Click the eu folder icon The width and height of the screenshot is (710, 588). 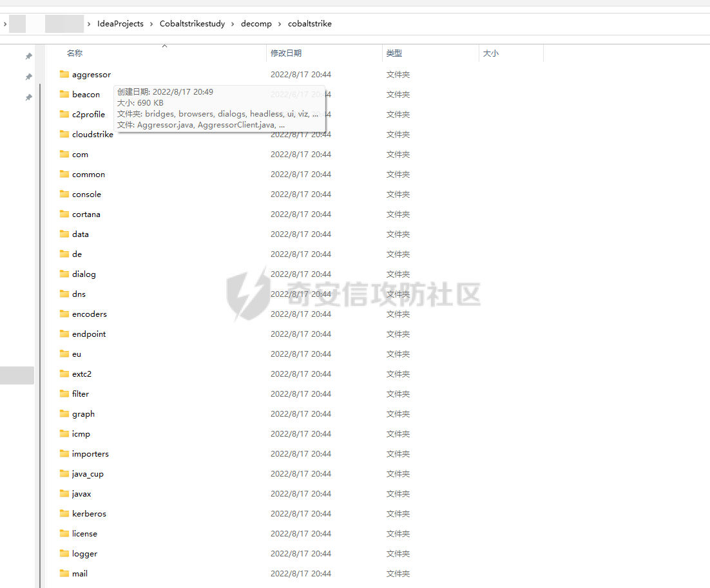point(64,354)
